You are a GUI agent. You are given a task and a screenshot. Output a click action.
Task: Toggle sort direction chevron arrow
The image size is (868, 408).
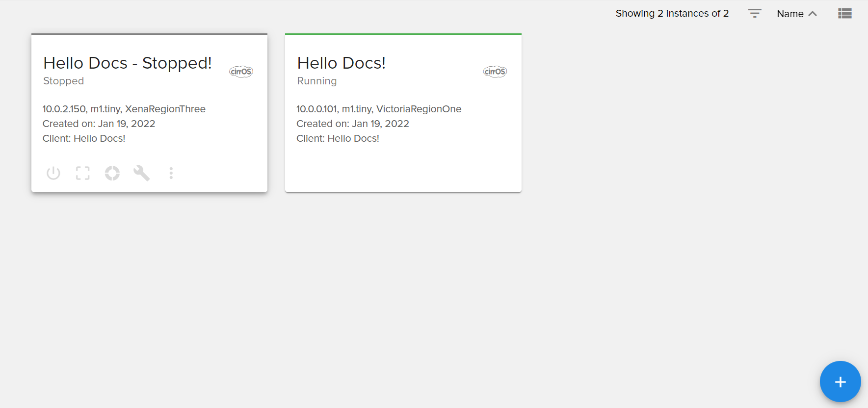coord(813,14)
